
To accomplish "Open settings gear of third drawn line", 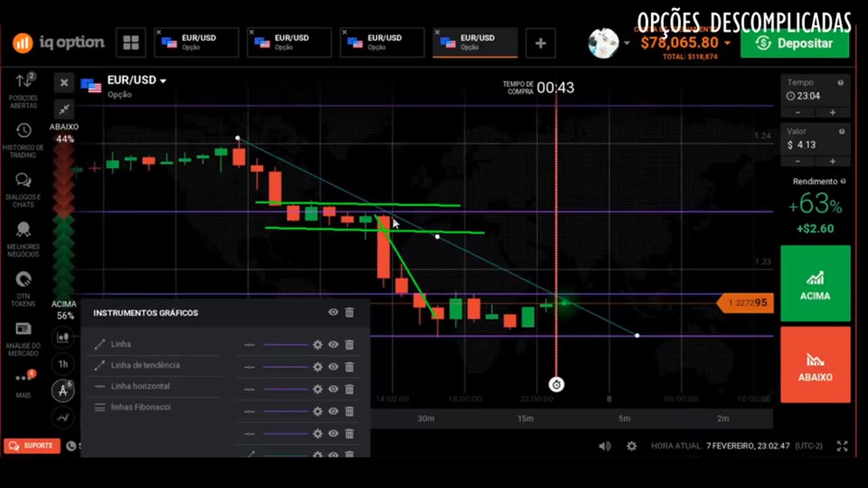I will (317, 389).
